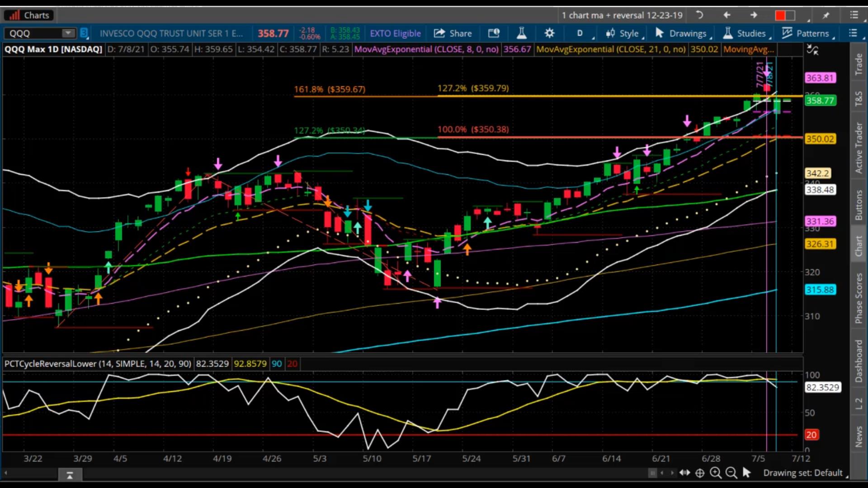The height and width of the screenshot is (488, 868).
Task: Go to previous workspace with left arrow
Action: [x=726, y=15]
